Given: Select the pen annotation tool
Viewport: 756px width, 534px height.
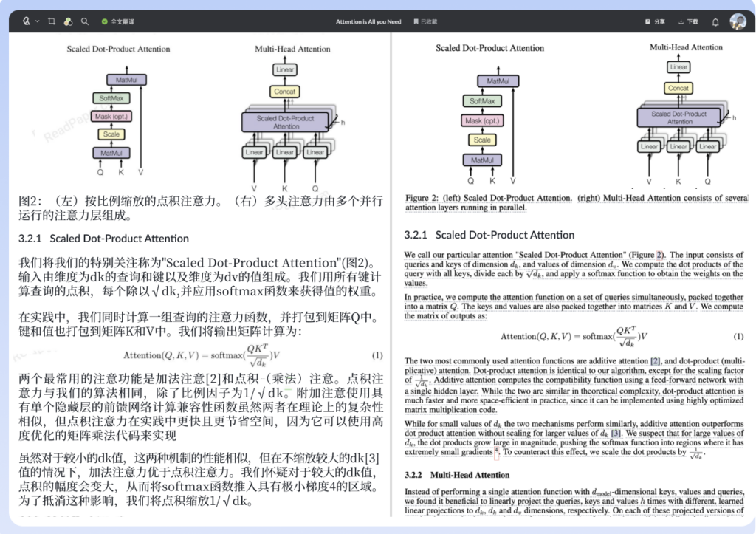Looking at the screenshot, I should click(x=26, y=21).
